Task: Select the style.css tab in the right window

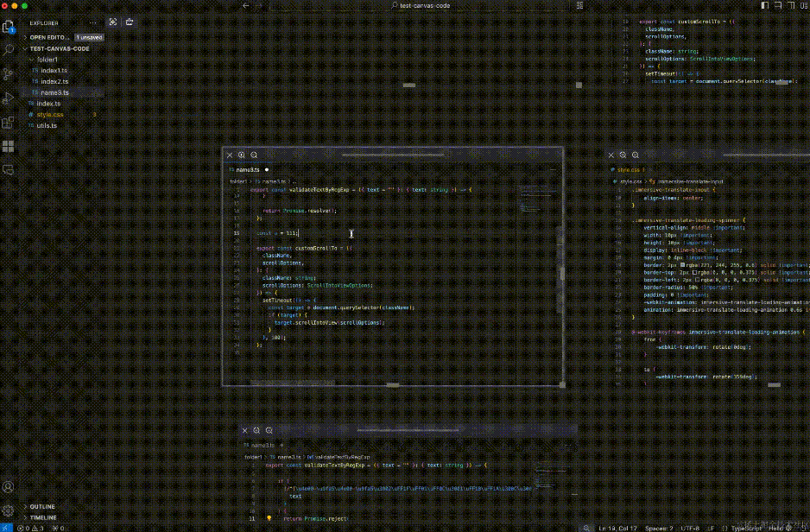Action: coord(628,170)
